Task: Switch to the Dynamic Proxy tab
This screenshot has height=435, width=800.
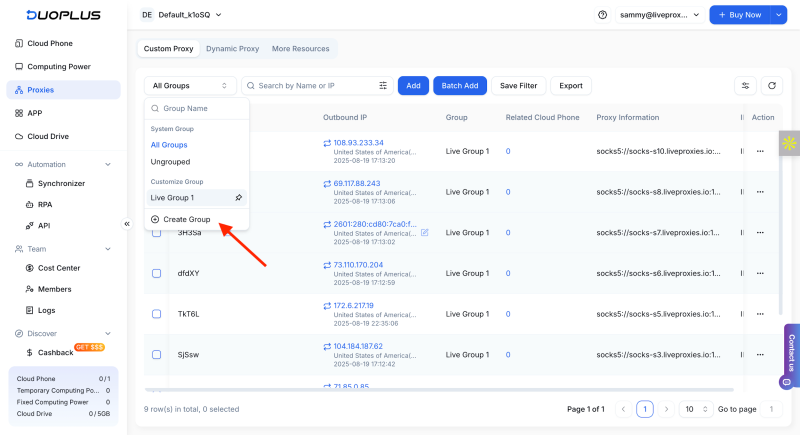Action: coord(233,48)
